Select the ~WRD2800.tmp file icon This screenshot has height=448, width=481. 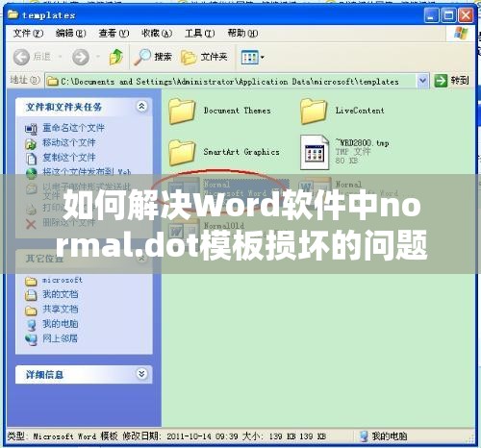click(x=315, y=152)
